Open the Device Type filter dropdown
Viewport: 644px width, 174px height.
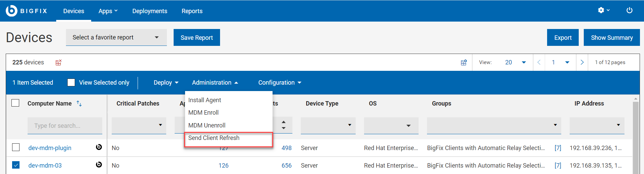click(x=328, y=125)
